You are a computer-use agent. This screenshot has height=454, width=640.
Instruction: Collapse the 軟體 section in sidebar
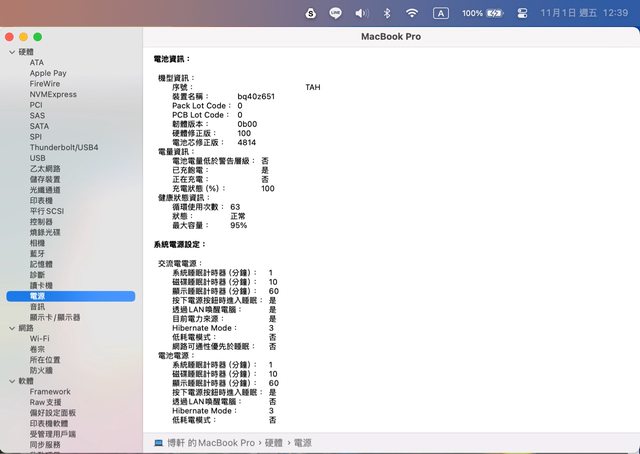point(11,381)
